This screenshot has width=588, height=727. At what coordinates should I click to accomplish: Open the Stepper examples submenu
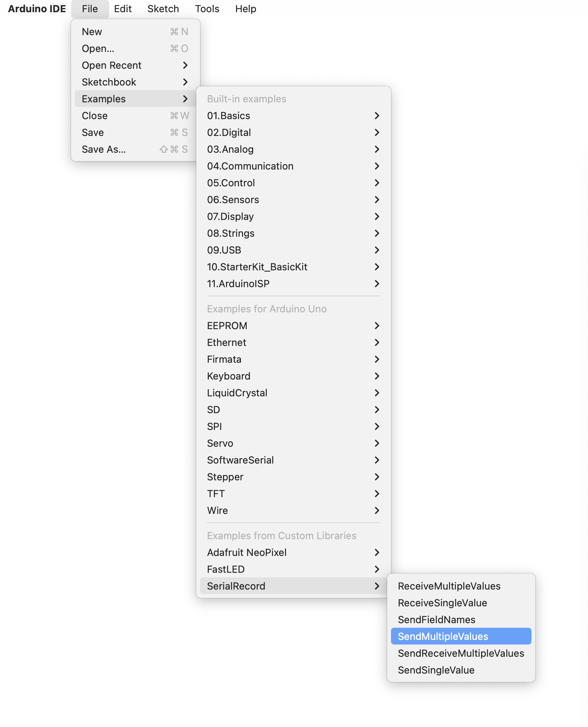coord(293,477)
